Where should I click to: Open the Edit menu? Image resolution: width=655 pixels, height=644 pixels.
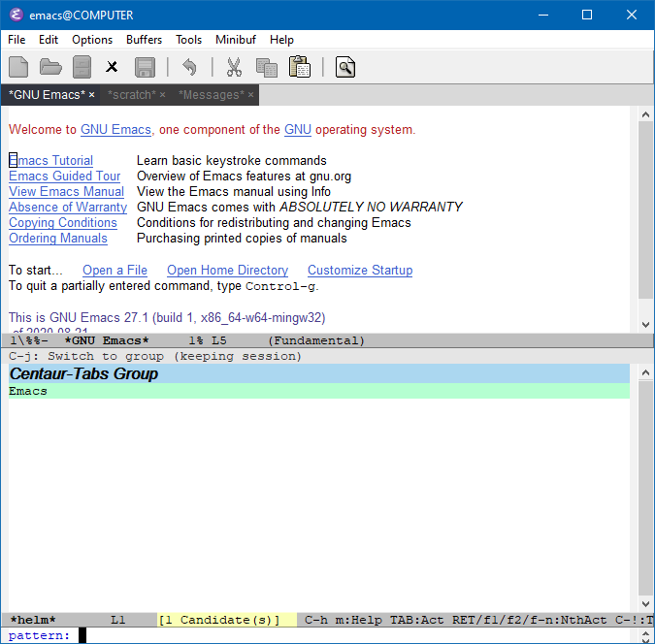pos(49,40)
